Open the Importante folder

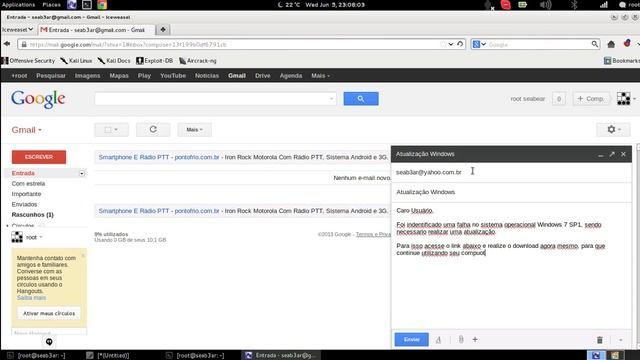(x=26, y=194)
